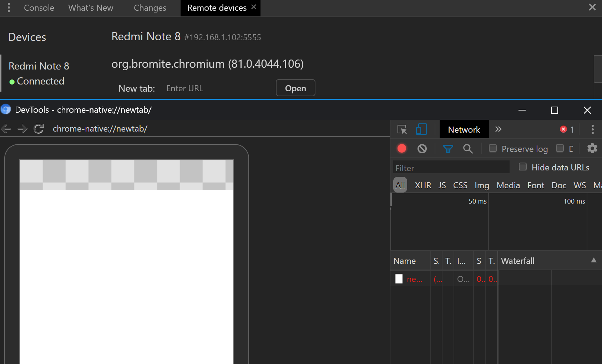The image size is (602, 364).
Task: Maximize the DevTools window
Action: click(554, 110)
